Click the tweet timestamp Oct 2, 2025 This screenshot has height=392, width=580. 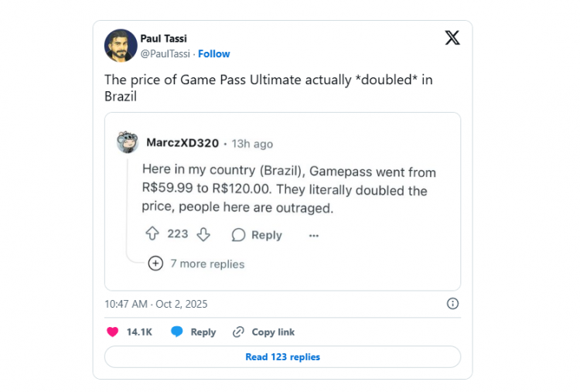pos(156,304)
